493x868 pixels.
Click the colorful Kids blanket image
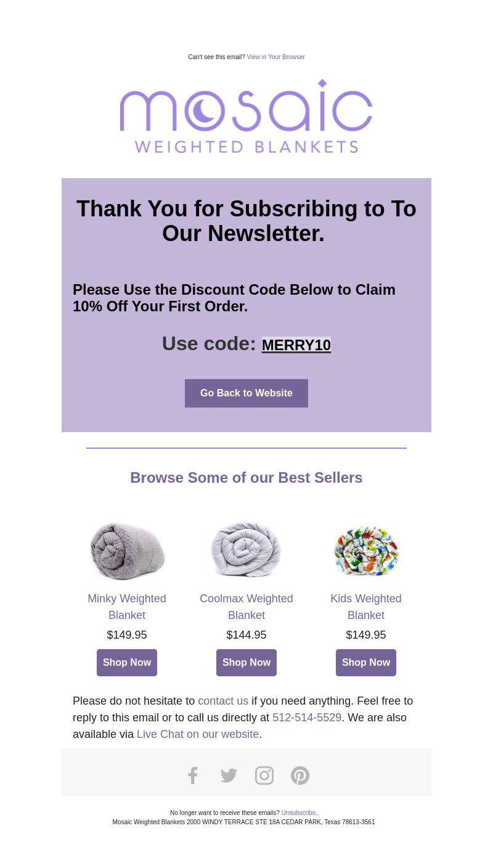coord(366,551)
